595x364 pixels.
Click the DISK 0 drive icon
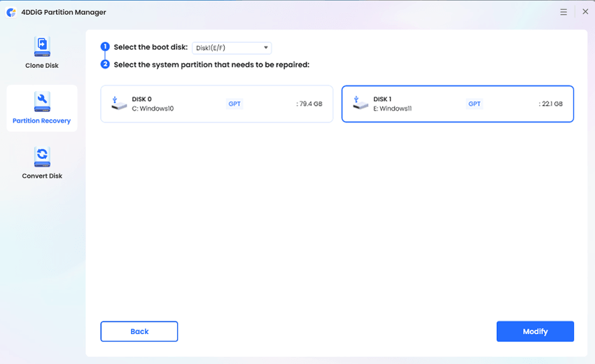click(x=119, y=103)
